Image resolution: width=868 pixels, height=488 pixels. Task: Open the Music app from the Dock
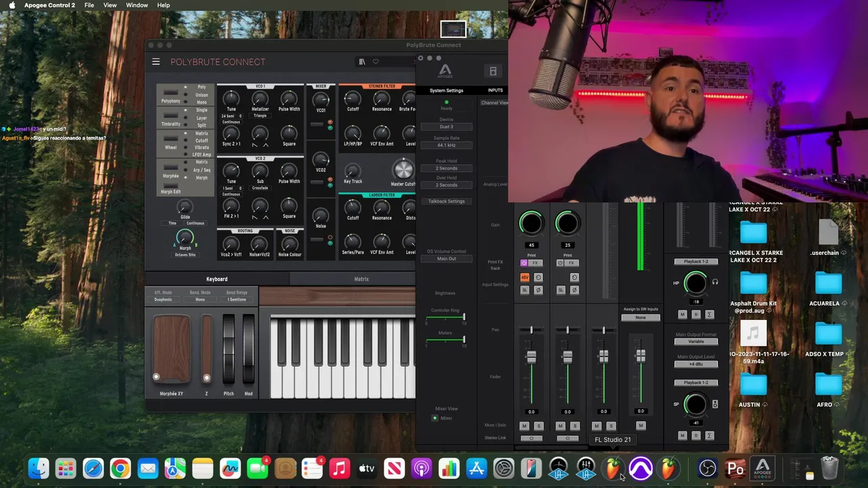(339, 468)
